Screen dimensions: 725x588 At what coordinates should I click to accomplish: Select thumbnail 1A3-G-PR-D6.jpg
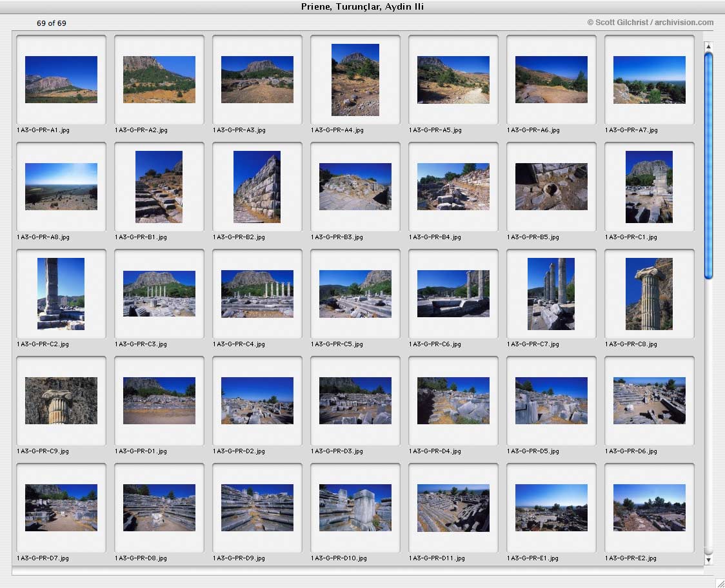[649, 401]
